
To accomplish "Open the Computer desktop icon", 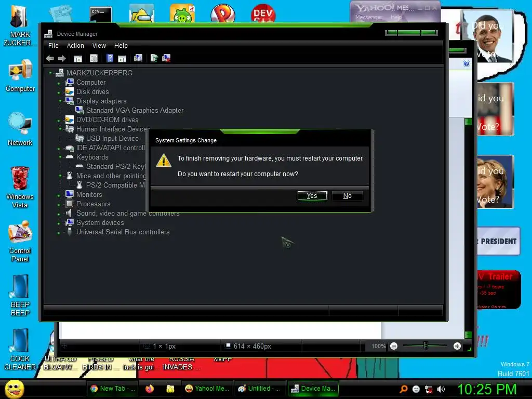I will click(x=20, y=76).
